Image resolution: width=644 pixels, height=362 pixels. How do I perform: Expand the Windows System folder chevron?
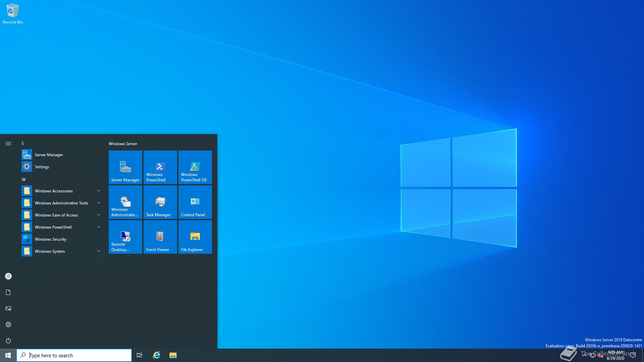click(99, 251)
